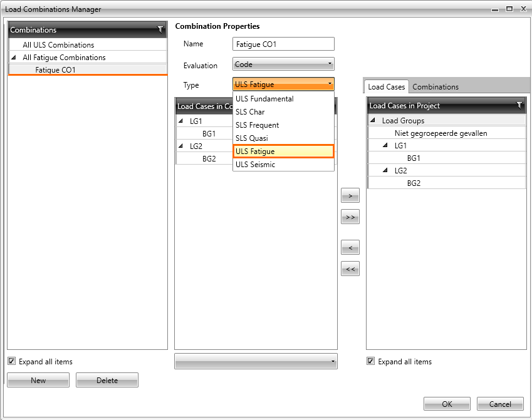
Task: Click the filter icon in Combinations header
Action: coord(160,29)
